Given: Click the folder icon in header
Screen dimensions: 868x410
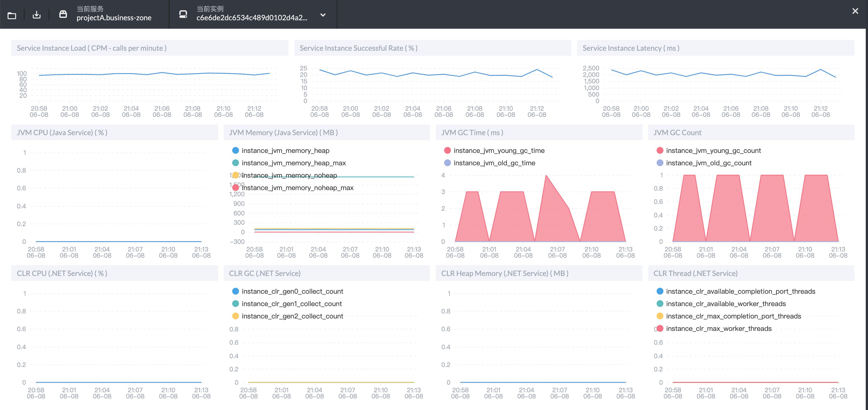Looking at the screenshot, I should (12, 15).
